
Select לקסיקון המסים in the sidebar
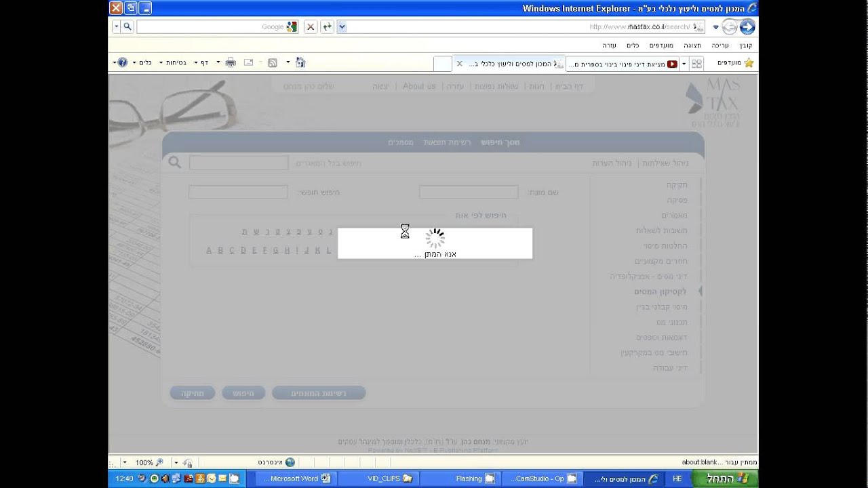coord(660,291)
